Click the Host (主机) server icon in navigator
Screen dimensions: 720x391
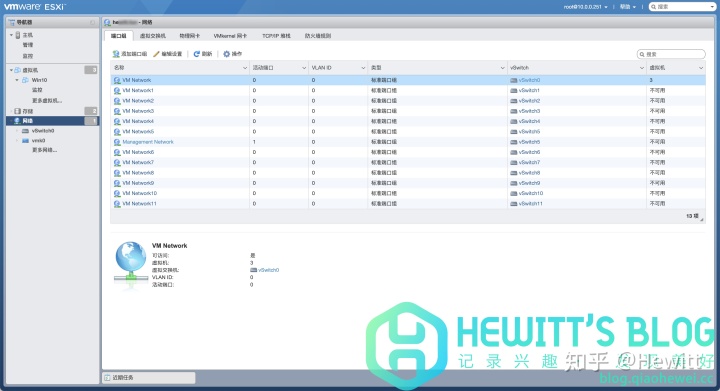click(18, 35)
